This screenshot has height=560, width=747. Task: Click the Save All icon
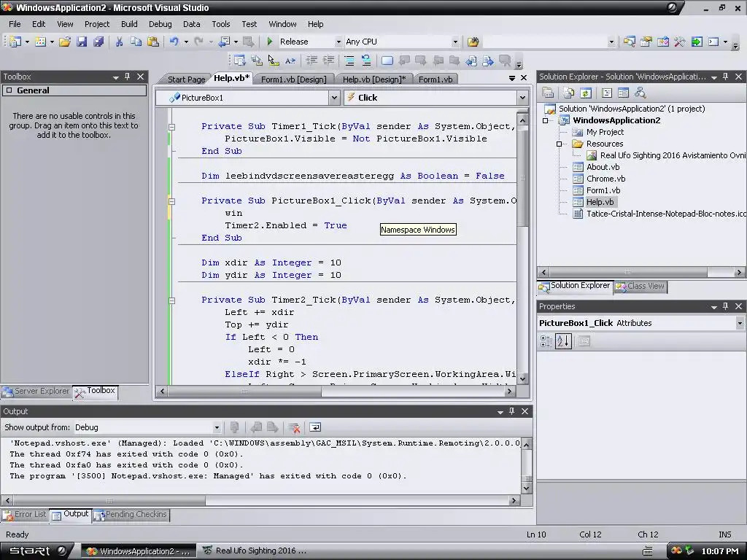pos(98,42)
